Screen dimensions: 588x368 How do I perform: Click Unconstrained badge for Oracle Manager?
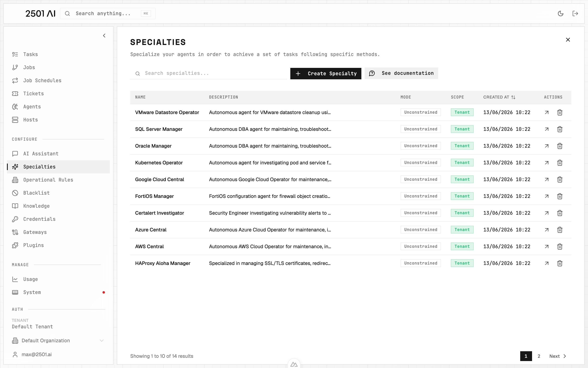click(421, 146)
